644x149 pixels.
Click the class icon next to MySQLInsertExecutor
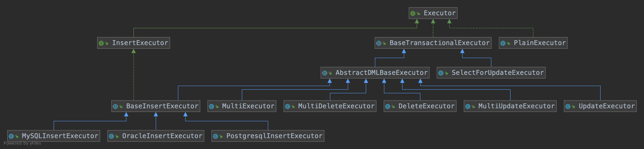[x=11, y=136]
